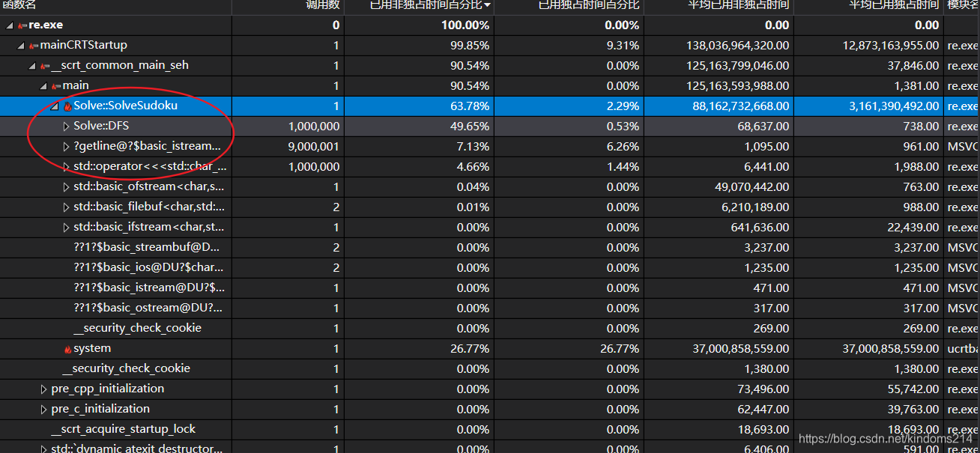Screen dimensions: 980x453
Task: Click the 63.78% inclusive time cell
Action: [x=420, y=106]
